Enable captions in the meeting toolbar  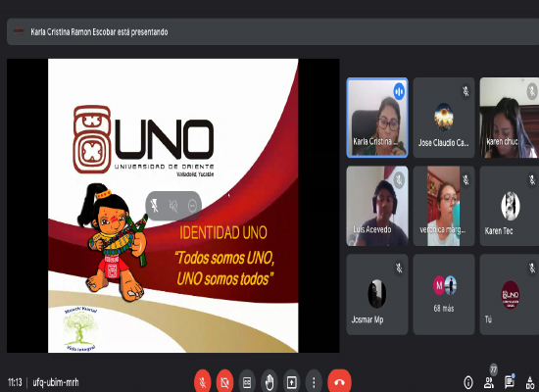[x=247, y=381]
